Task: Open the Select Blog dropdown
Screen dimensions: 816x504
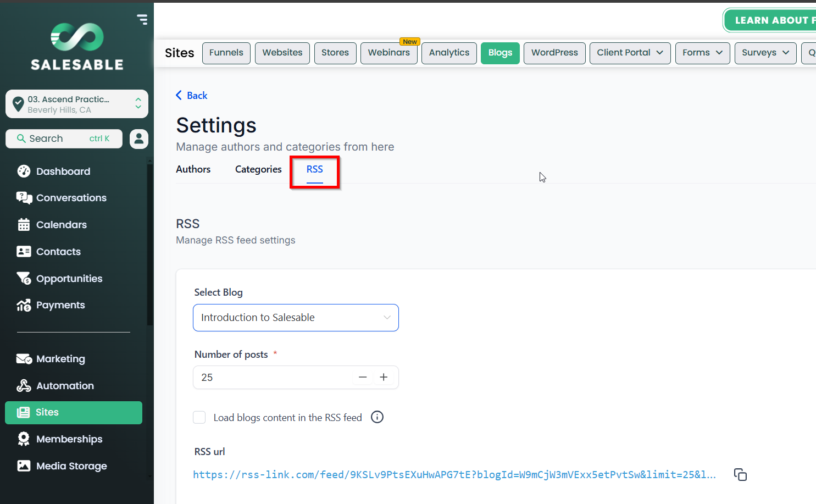Action: pos(296,318)
